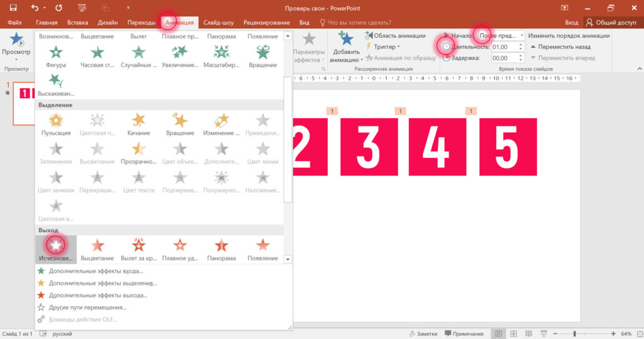
Task: Open the Начало timing dropdown
Action: coord(500,36)
